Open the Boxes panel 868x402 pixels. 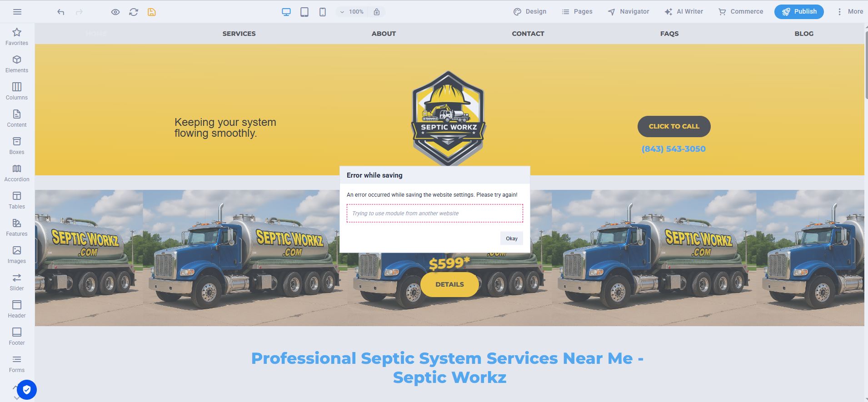17,146
